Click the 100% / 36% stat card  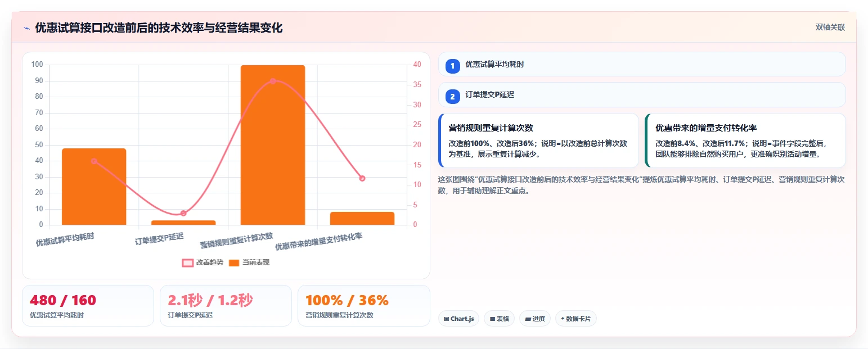(x=363, y=306)
